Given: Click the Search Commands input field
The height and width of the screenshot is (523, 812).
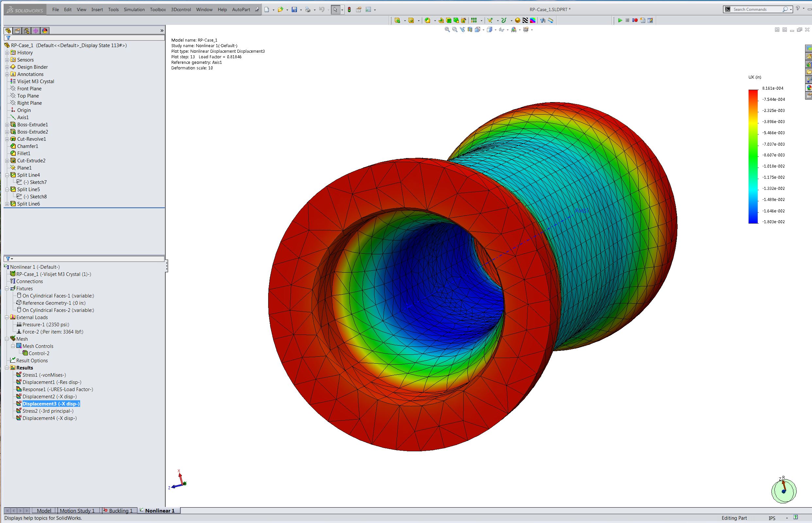Looking at the screenshot, I should tap(757, 9).
